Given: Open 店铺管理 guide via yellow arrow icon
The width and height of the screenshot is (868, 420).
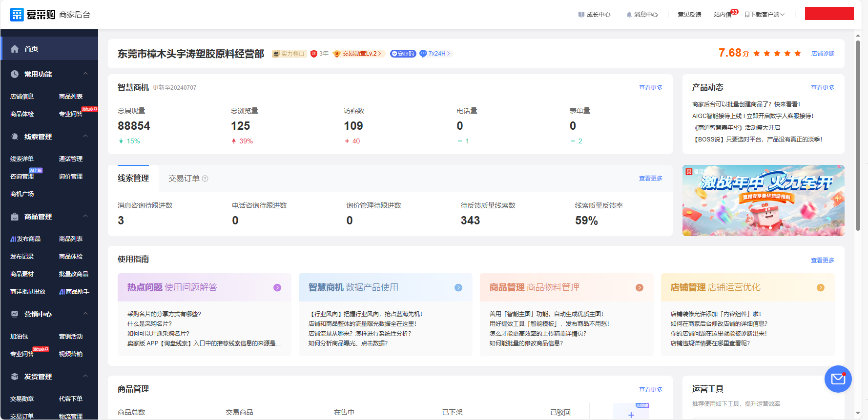Looking at the screenshot, I should [x=820, y=288].
